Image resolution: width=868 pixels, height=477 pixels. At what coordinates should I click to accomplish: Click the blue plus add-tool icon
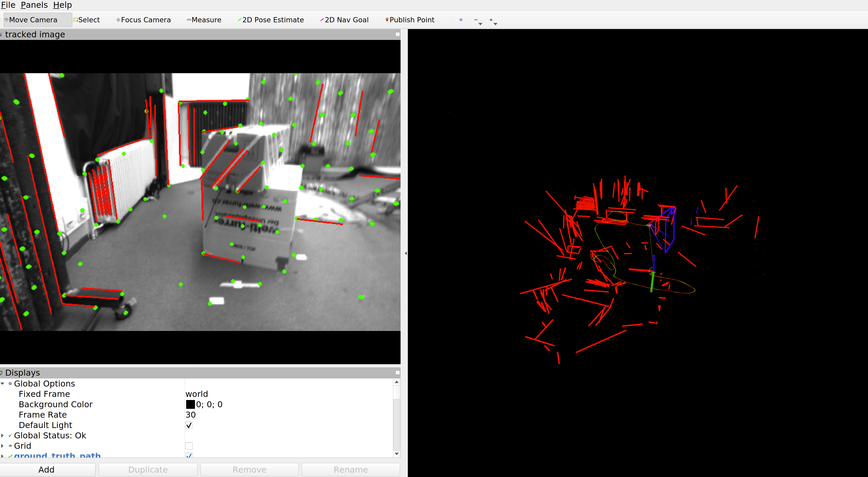point(461,20)
